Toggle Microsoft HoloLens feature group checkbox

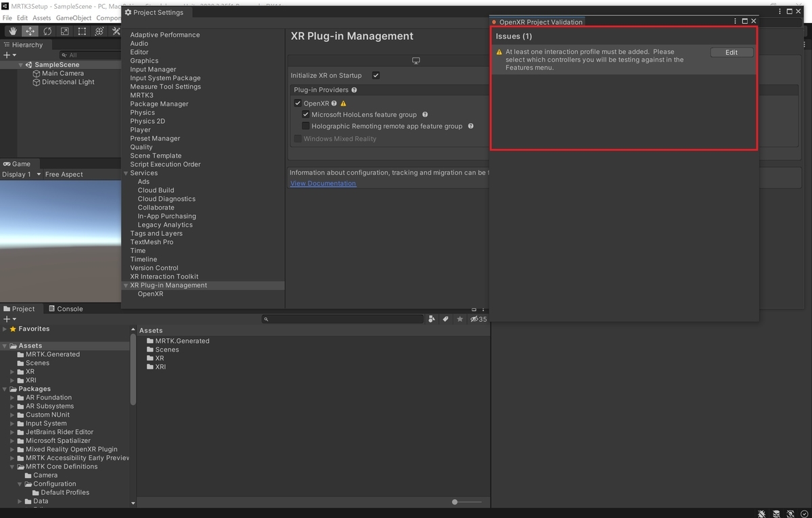pyautogui.click(x=306, y=115)
